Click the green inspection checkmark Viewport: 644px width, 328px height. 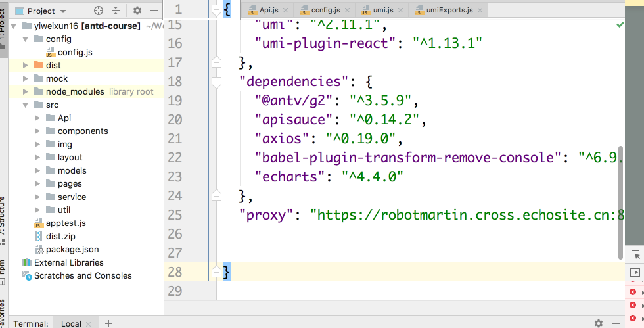click(x=620, y=25)
